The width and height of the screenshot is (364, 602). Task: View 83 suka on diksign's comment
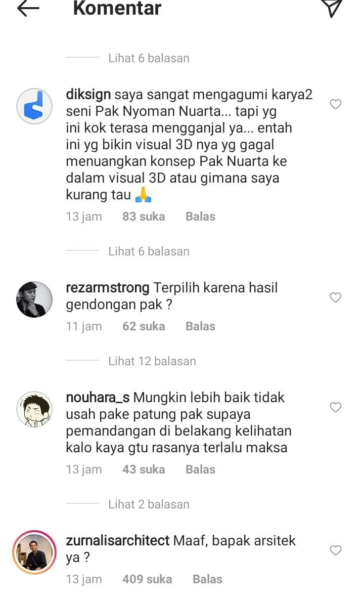pyautogui.click(x=144, y=217)
